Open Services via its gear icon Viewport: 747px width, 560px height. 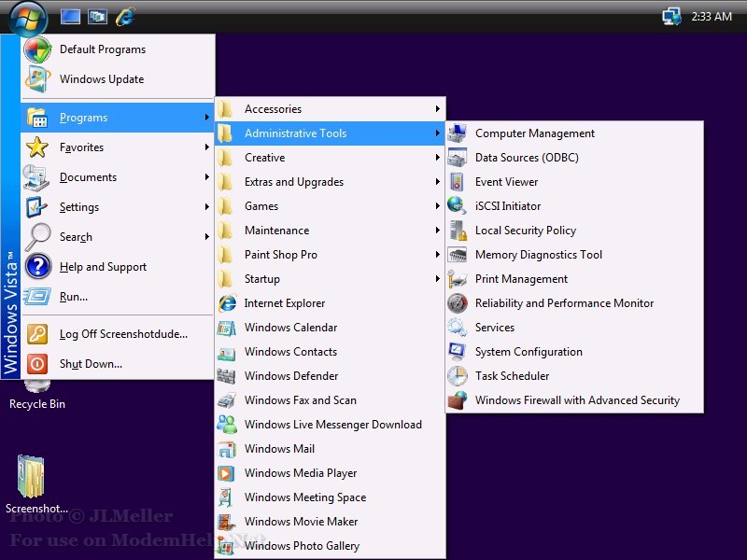[x=457, y=328]
